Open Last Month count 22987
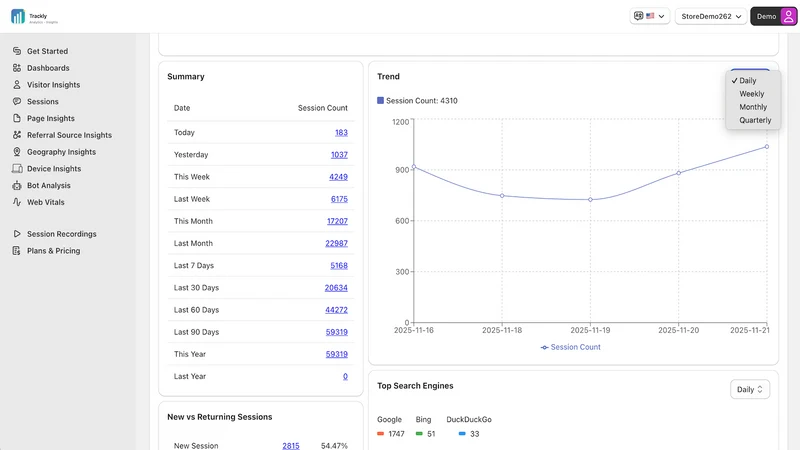This screenshot has width=800, height=450. click(x=337, y=243)
